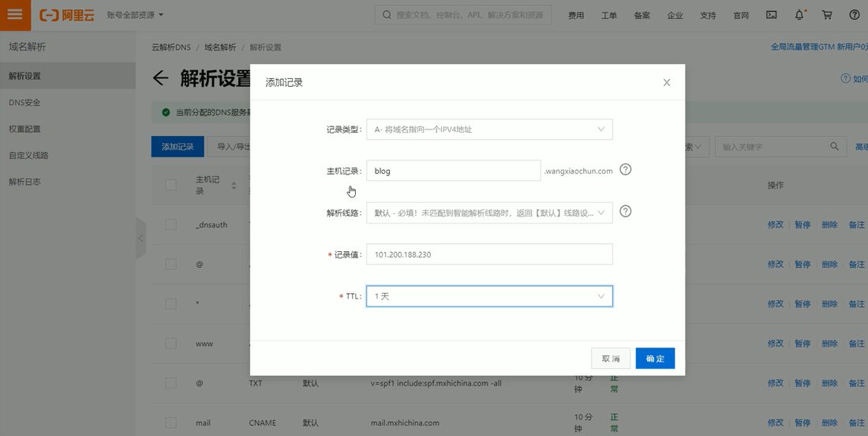This screenshot has width=868, height=436.
Task: Show help for 解析线路 field
Action: pos(625,211)
